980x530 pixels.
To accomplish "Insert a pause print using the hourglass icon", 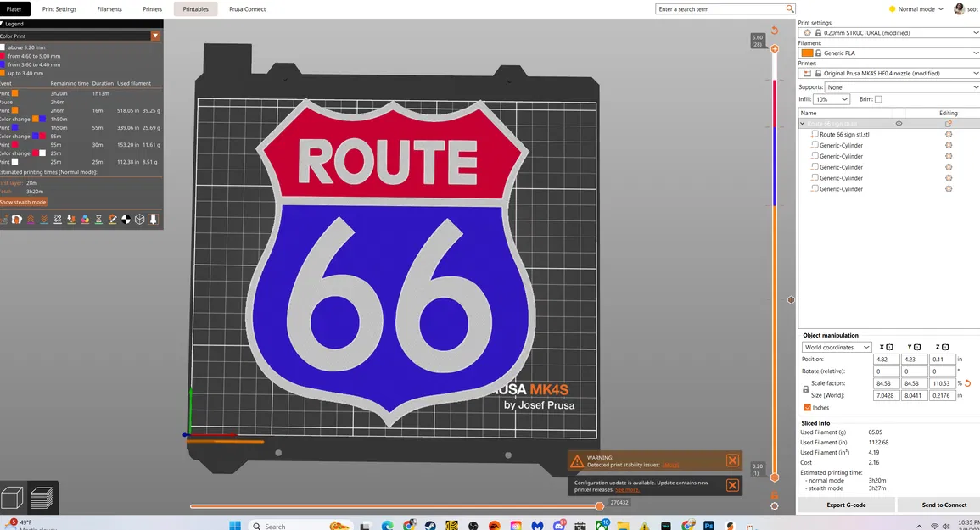I will point(98,219).
